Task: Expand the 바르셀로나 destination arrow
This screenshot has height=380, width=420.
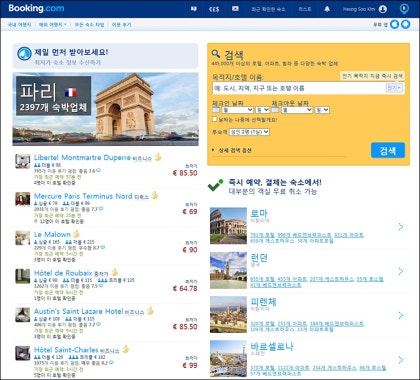Action: (401, 360)
